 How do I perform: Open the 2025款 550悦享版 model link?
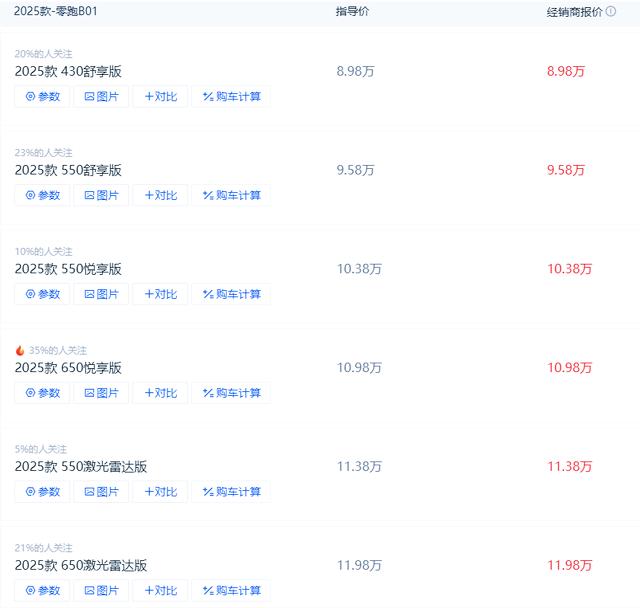coord(68,269)
